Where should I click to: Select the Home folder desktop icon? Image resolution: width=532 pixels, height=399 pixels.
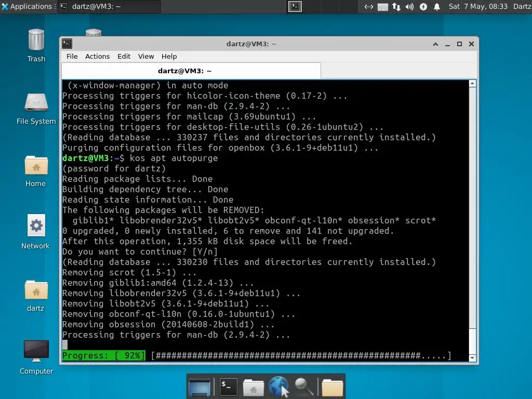36,171
